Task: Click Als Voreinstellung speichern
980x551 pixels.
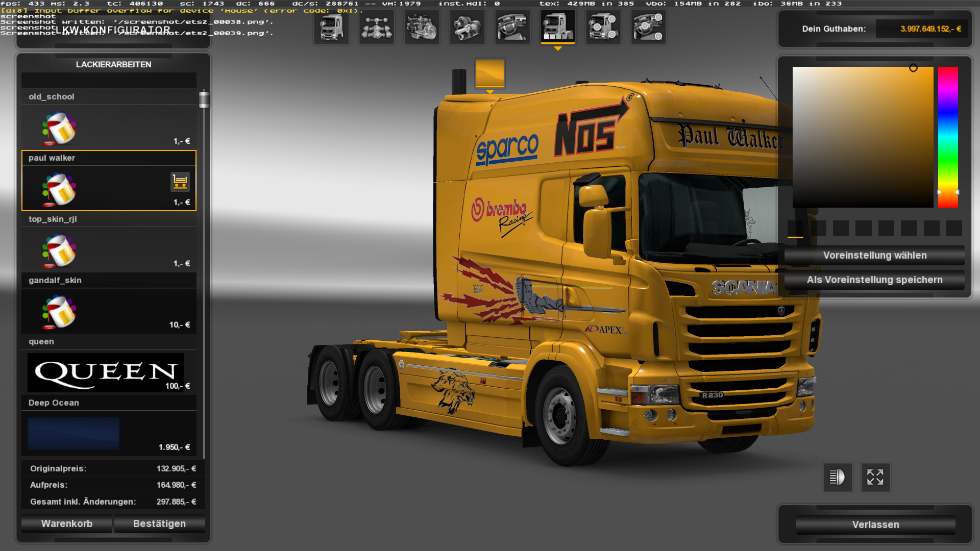Action: point(874,280)
